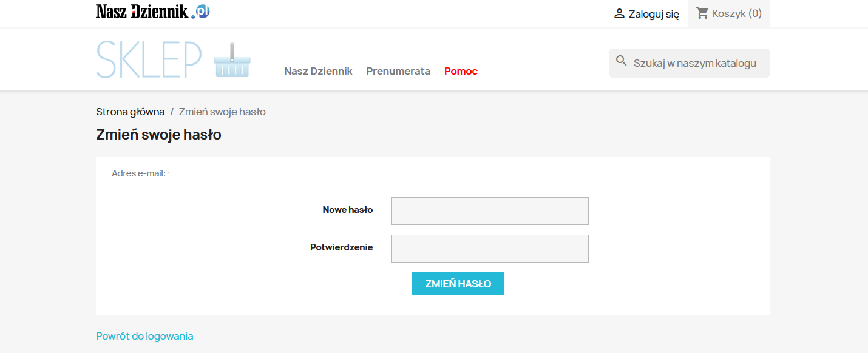Click the Zaloguj się link
The height and width of the screenshot is (353, 868).
point(652,13)
